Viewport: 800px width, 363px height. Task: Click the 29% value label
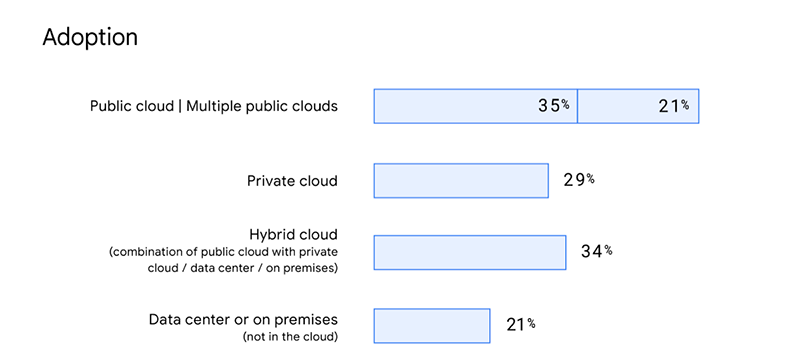point(579,180)
